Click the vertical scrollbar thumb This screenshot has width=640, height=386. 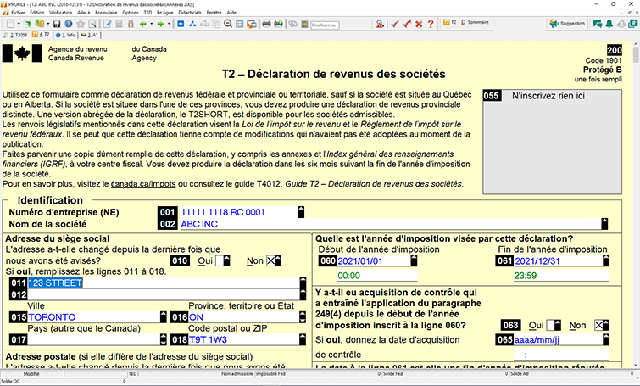(636, 55)
